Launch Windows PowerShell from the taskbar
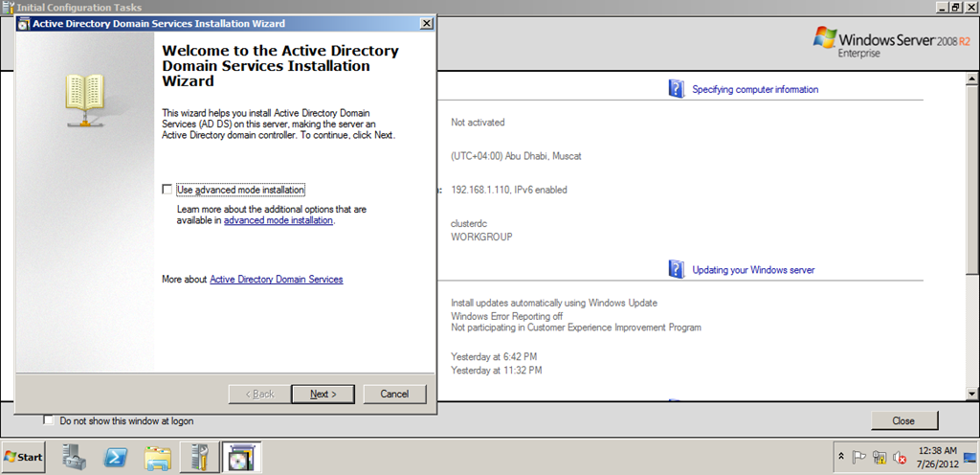Viewport: 980px width, 475px height. [x=116, y=458]
